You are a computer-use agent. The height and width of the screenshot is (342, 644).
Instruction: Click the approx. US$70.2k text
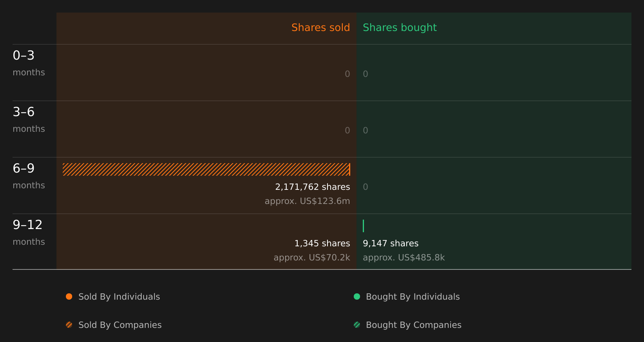[312, 258]
